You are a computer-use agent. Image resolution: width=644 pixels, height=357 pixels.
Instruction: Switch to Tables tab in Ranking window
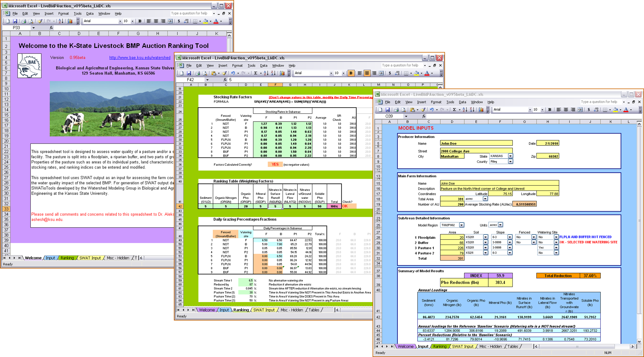click(314, 310)
